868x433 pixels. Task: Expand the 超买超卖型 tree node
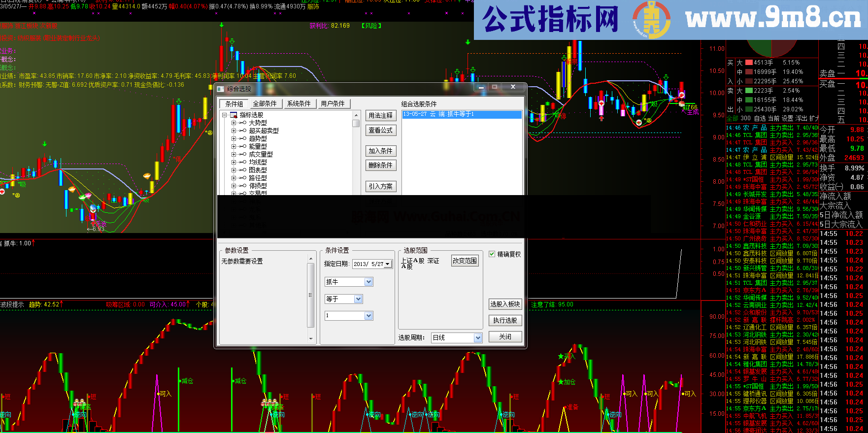[x=234, y=131]
